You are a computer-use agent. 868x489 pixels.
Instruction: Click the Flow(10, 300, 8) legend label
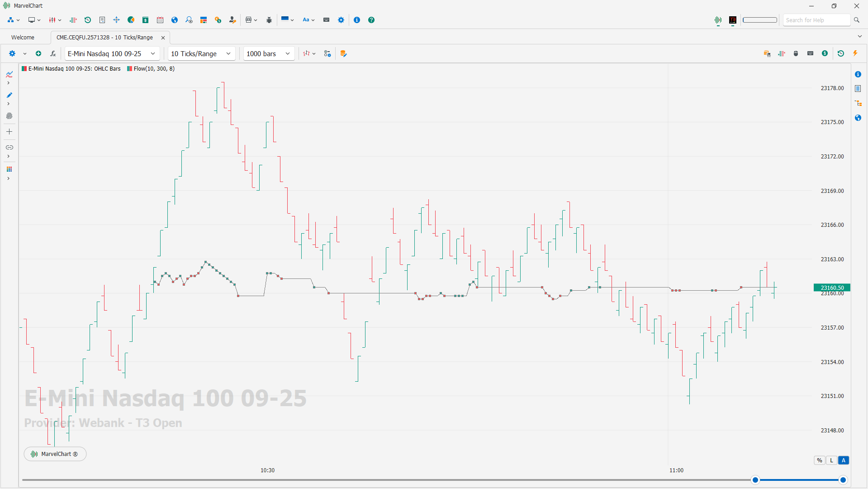[x=154, y=69]
